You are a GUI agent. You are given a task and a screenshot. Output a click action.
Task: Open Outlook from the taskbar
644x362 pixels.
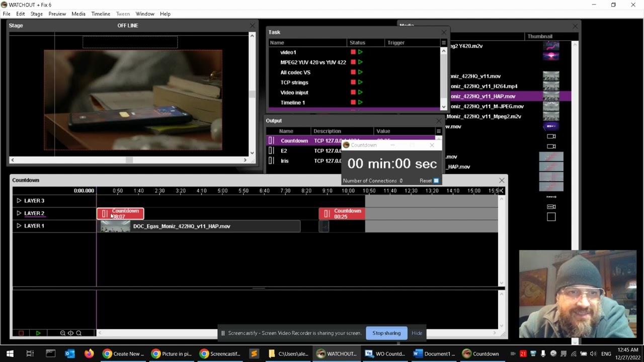coord(70,353)
